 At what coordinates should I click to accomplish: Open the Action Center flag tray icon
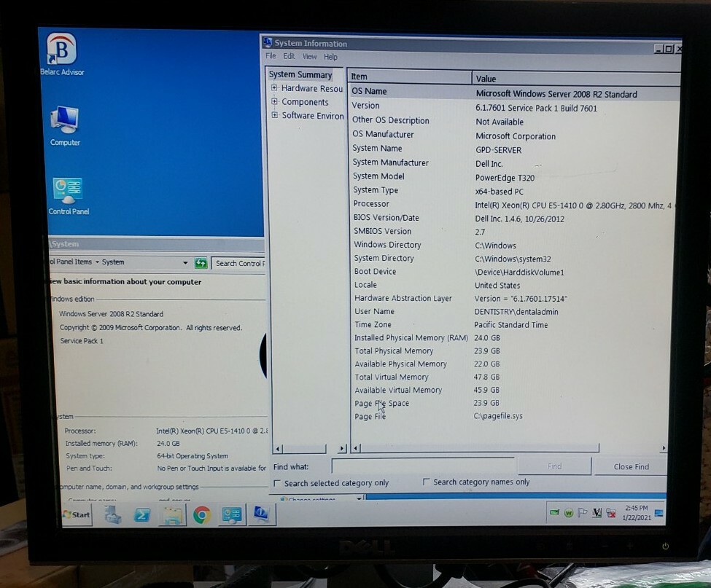pos(583,513)
